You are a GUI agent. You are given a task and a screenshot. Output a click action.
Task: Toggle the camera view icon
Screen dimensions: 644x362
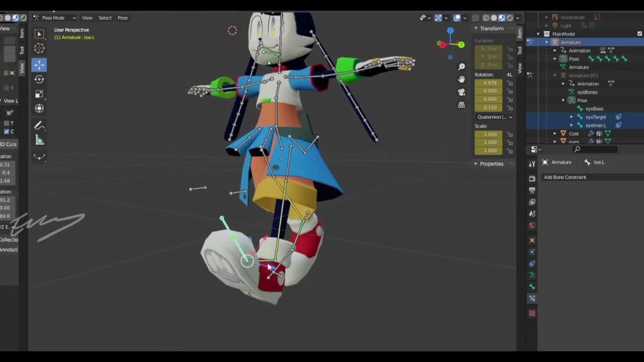click(x=461, y=92)
